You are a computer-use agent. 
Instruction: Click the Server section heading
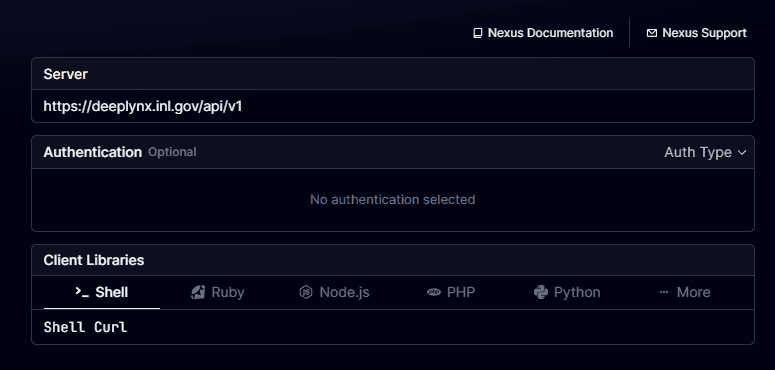point(65,74)
